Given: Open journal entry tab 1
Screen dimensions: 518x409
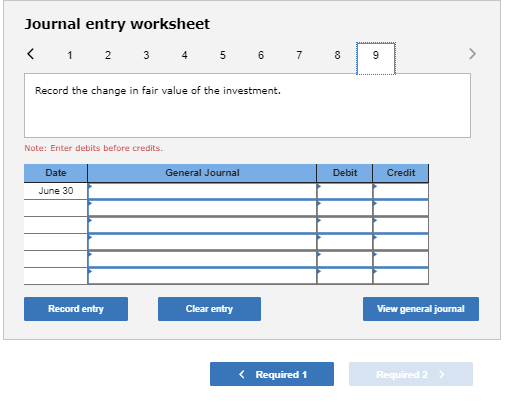Looking at the screenshot, I should pyautogui.click(x=70, y=55).
